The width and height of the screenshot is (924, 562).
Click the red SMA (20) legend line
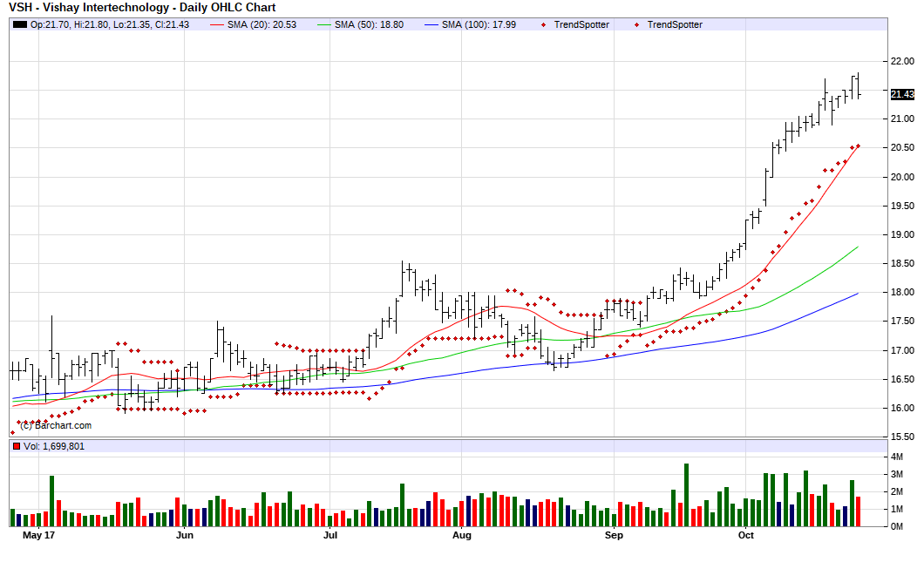click(x=217, y=24)
